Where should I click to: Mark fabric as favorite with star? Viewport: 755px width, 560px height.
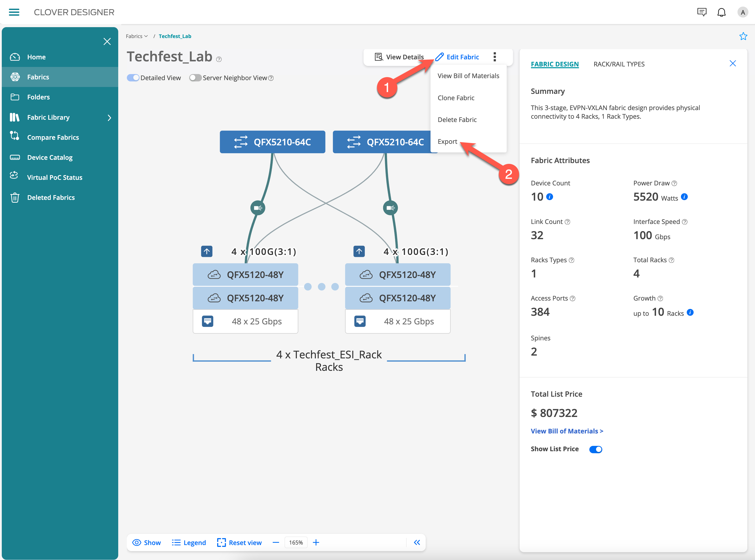tap(743, 36)
